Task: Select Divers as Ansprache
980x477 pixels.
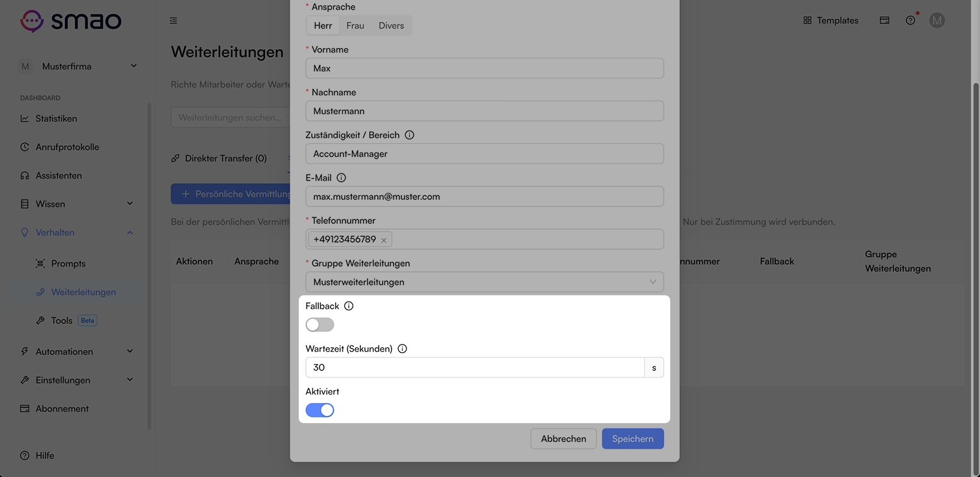Action: point(391,25)
